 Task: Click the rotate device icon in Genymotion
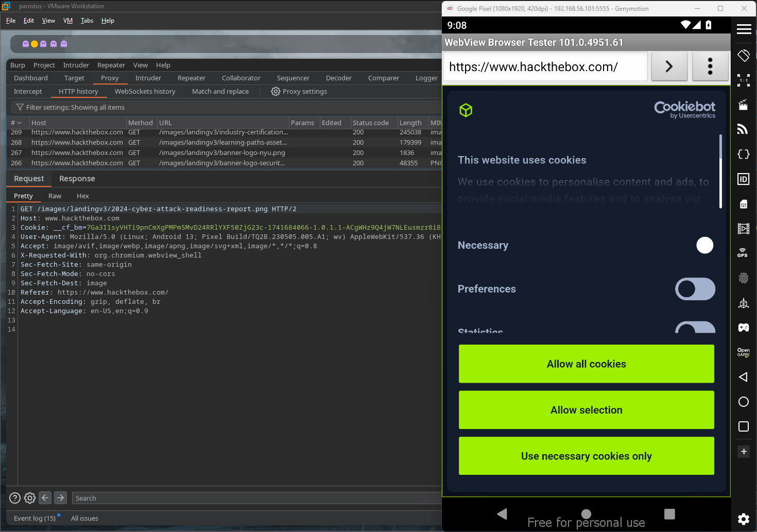[x=744, y=55]
